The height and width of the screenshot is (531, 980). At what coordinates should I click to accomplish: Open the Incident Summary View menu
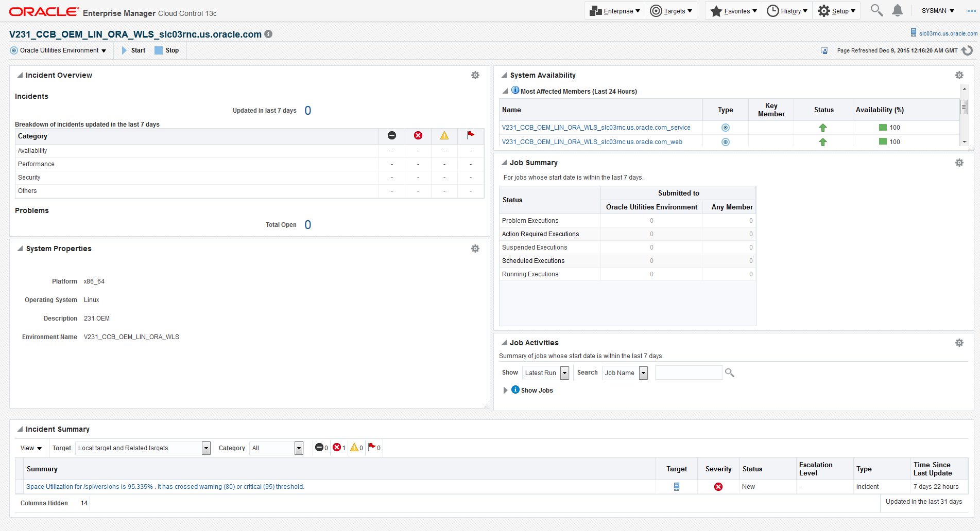pos(31,448)
